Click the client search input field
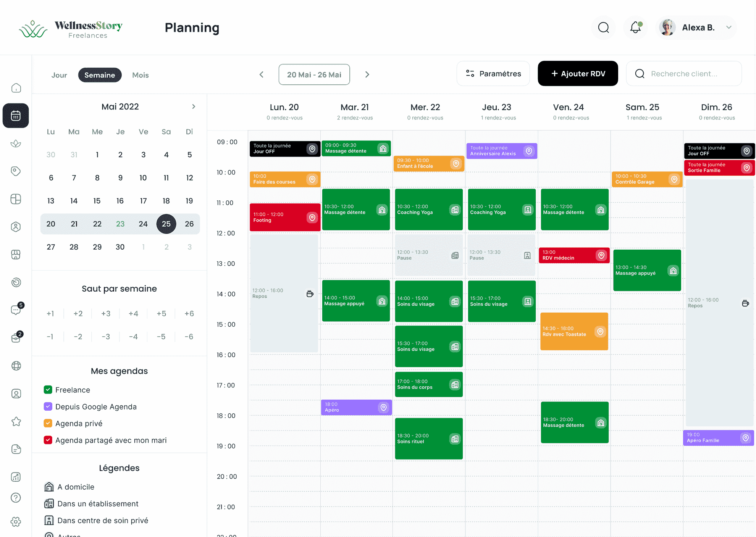Screen dimensions: 756x537 coord(691,74)
